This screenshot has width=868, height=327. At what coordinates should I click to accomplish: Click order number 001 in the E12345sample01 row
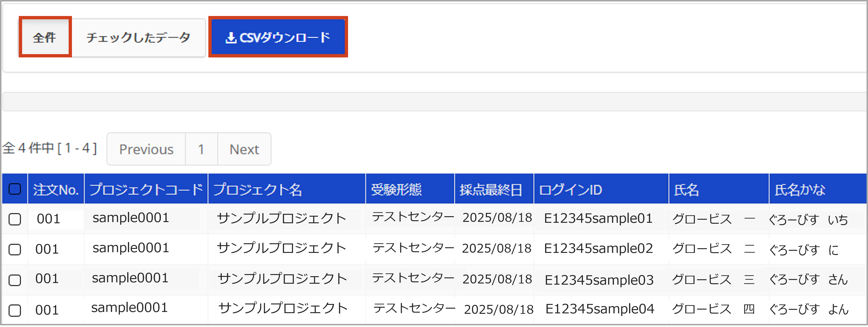(x=48, y=219)
